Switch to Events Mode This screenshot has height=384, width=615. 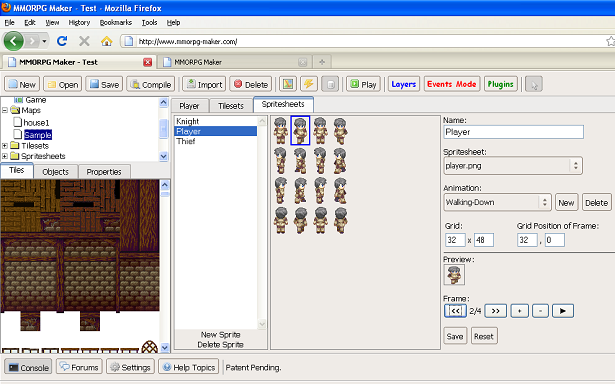point(452,84)
